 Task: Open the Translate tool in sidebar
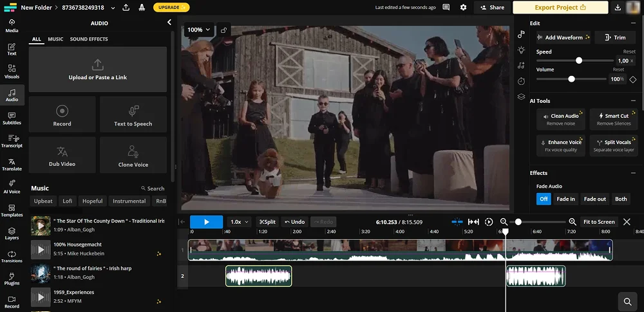[12, 163]
